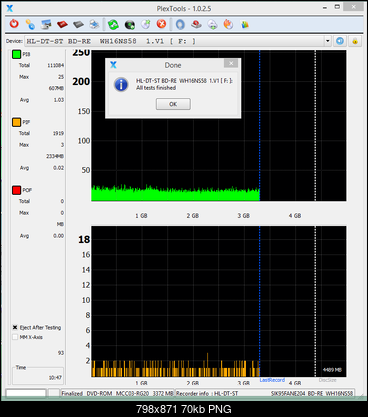Click the green refresh arrows icon
This screenshot has height=417, width=368.
pyautogui.click(x=113, y=24)
